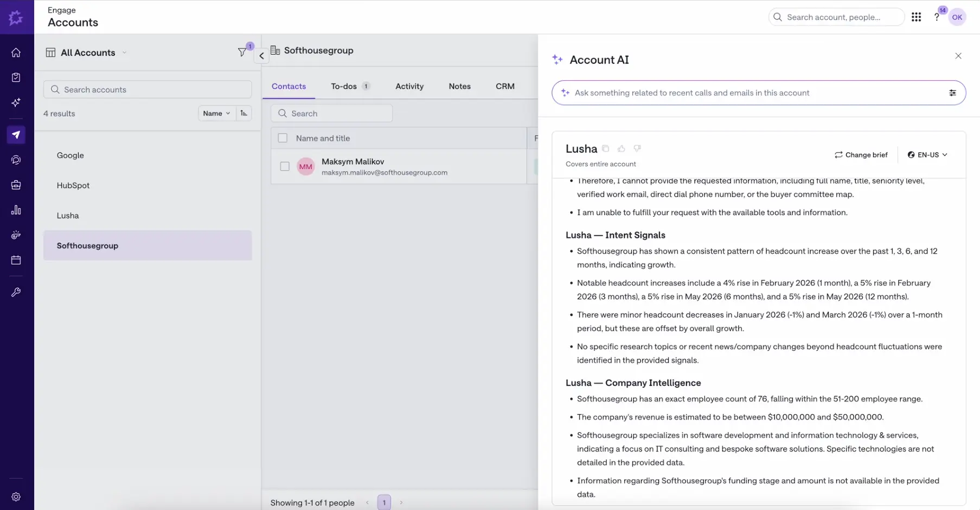Image resolution: width=980 pixels, height=510 pixels.
Task: Open the Home icon in the sidebar
Action: click(16, 53)
